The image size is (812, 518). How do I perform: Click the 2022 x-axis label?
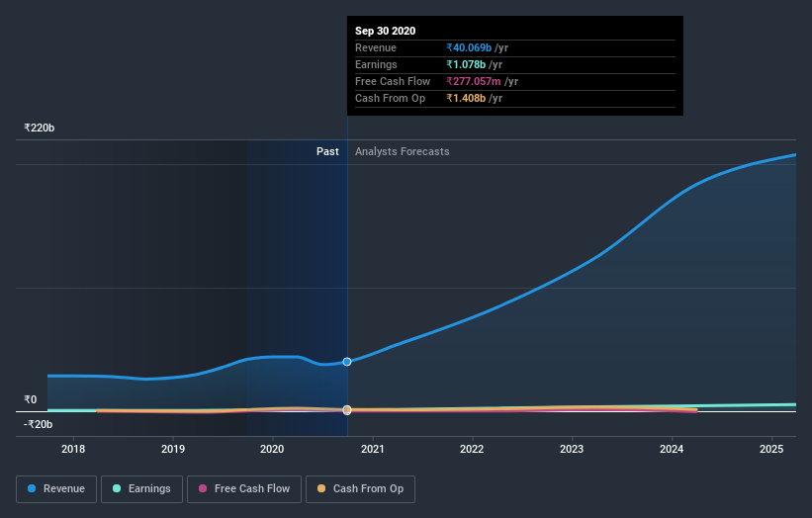[x=472, y=449]
